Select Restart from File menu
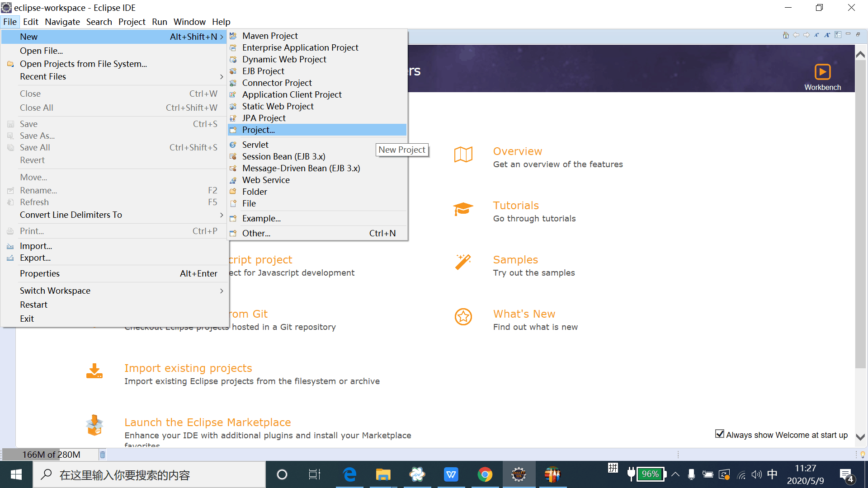The height and width of the screenshot is (488, 868). pos(115,305)
